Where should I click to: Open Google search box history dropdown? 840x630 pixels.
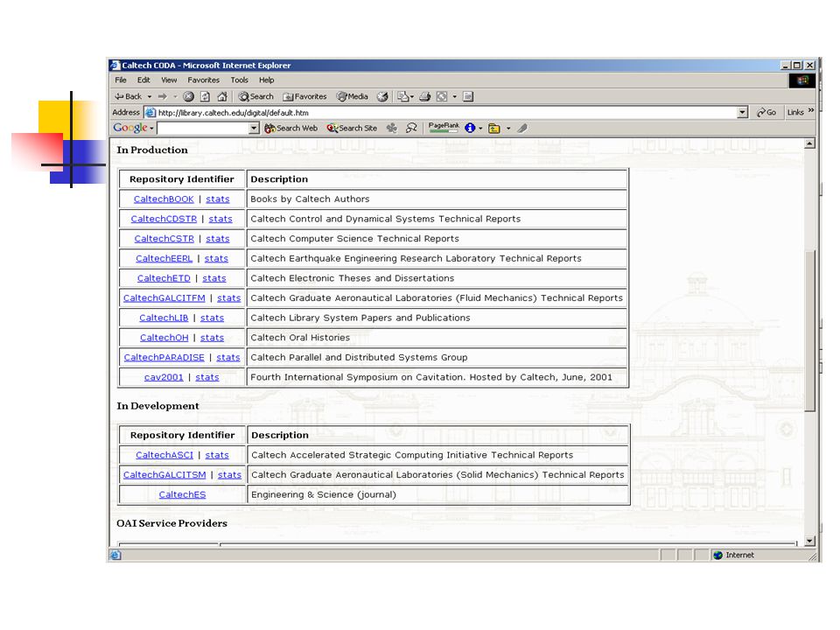(254, 128)
